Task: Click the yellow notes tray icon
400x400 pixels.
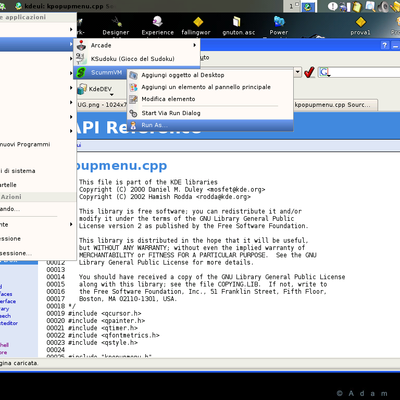Action: 356,6
